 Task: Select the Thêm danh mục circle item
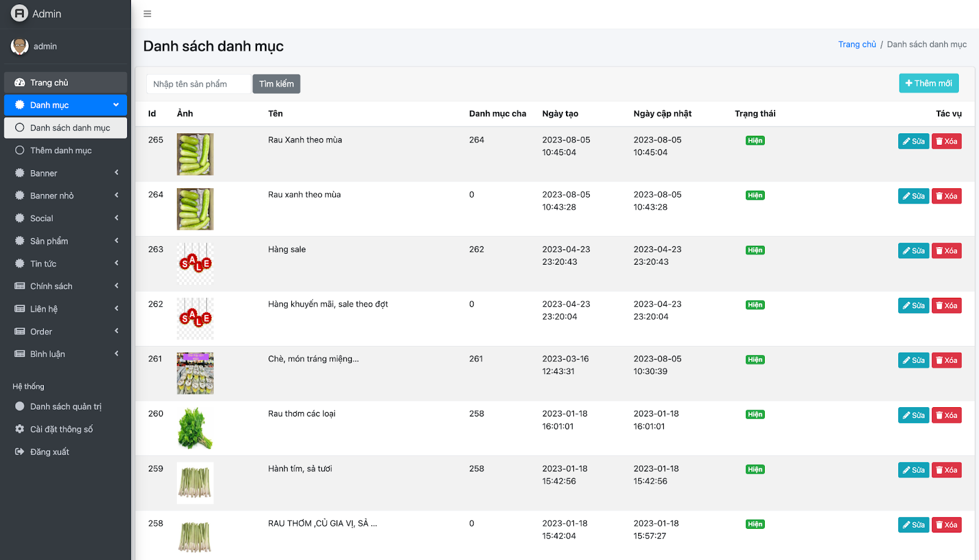pyautogui.click(x=61, y=150)
